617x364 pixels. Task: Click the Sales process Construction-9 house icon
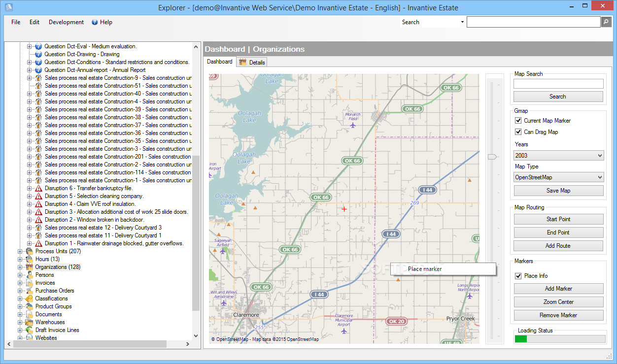tap(38, 78)
